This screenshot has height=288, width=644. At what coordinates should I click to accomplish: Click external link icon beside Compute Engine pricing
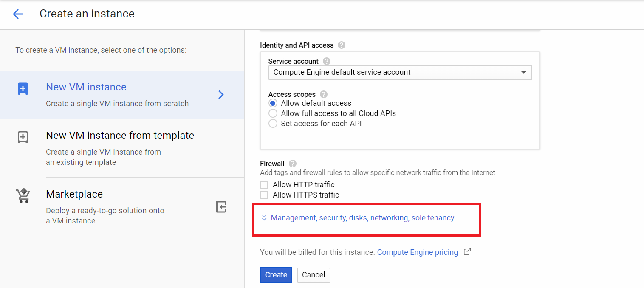pyautogui.click(x=467, y=252)
